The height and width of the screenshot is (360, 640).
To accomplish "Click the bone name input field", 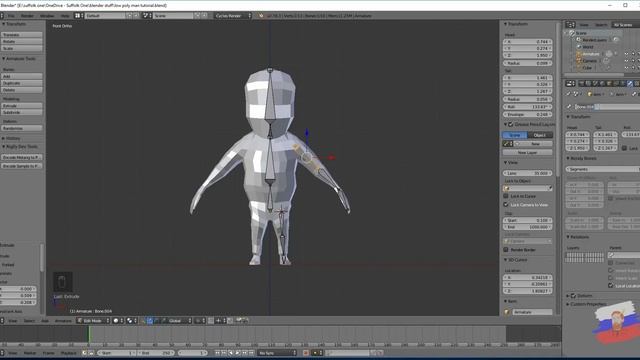I will [x=606, y=107].
